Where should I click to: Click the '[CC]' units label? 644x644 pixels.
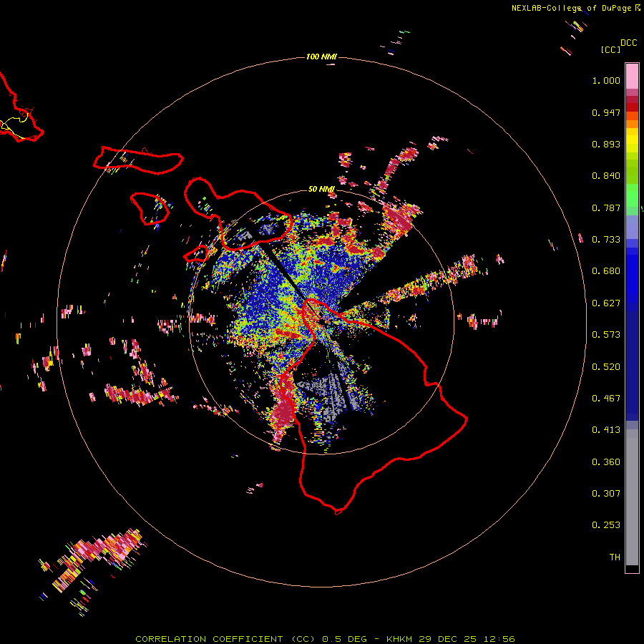(x=611, y=49)
